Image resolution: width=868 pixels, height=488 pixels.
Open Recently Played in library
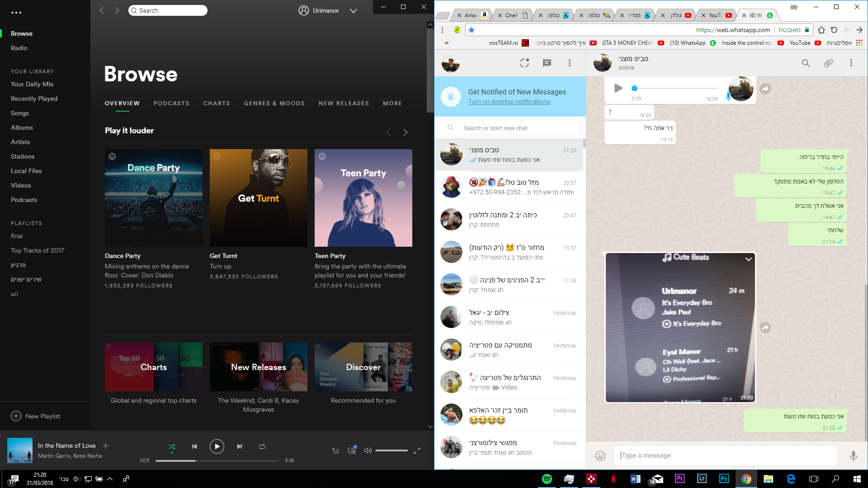point(34,99)
